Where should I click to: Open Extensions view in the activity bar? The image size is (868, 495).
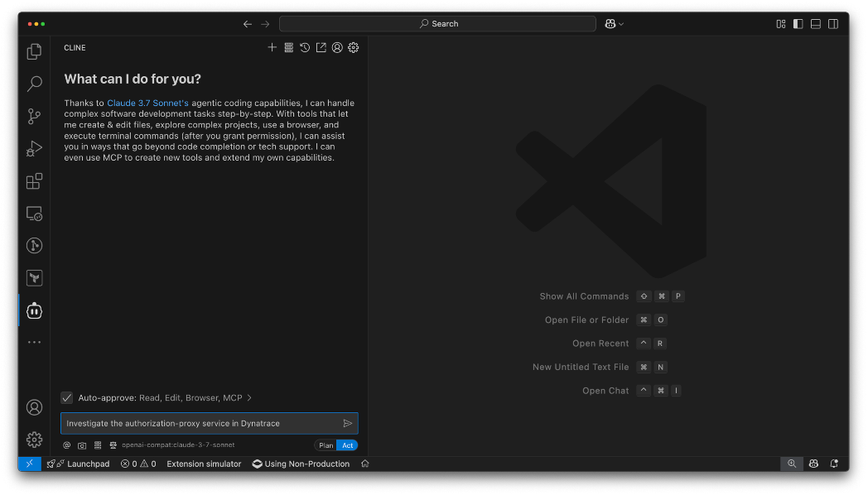[x=34, y=181]
